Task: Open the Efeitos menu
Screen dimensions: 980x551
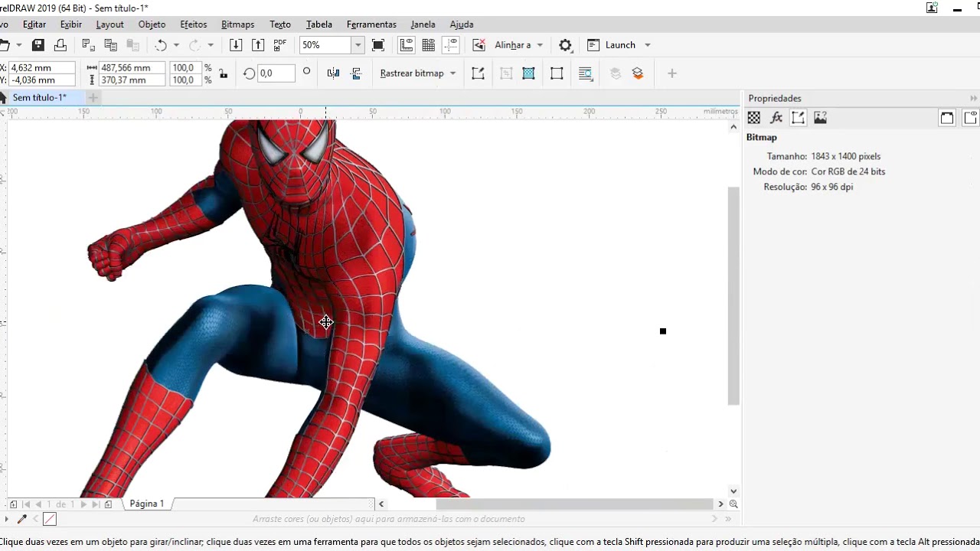Action: [x=194, y=24]
